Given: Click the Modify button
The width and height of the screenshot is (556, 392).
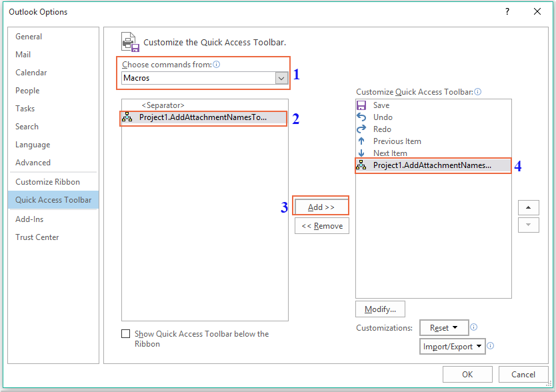Looking at the screenshot, I should tap(380, 309).
